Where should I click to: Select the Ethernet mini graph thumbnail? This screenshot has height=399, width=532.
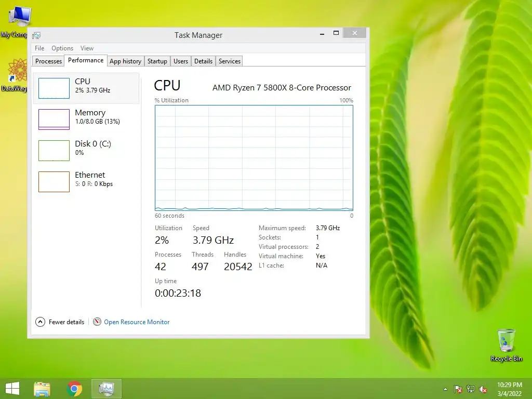pos(54,182)
